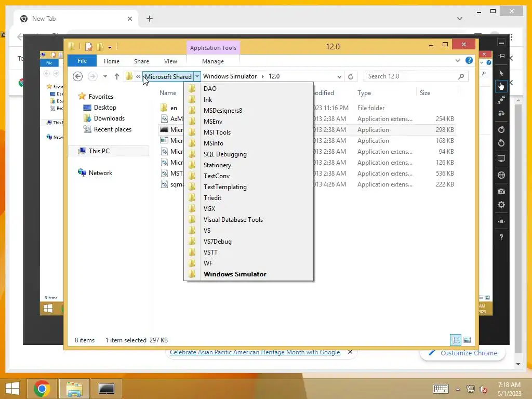Refresh the 12.0 folder view
Viewport: 532px width, 399px height.
pos(351,76)
